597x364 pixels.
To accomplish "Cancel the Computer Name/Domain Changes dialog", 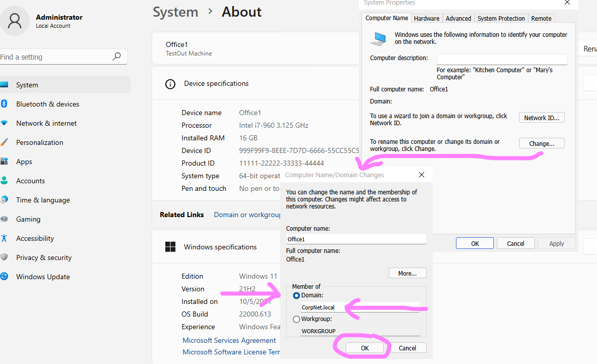I will (407, 348).
